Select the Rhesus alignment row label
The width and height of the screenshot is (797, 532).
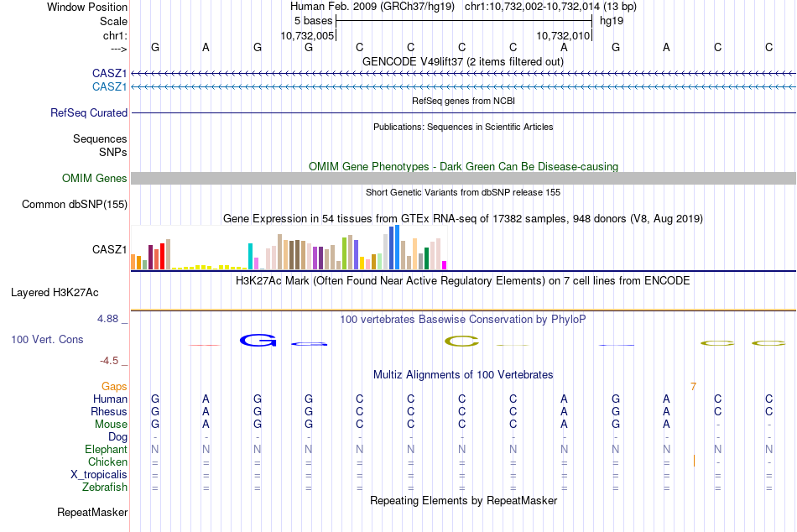(x=109, y=412)
